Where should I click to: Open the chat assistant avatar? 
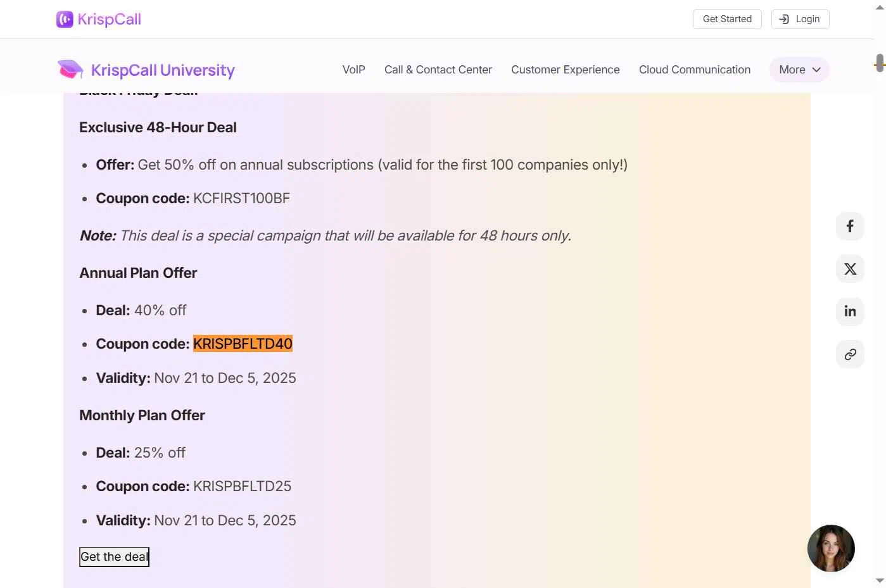click(x=831, y=548)
